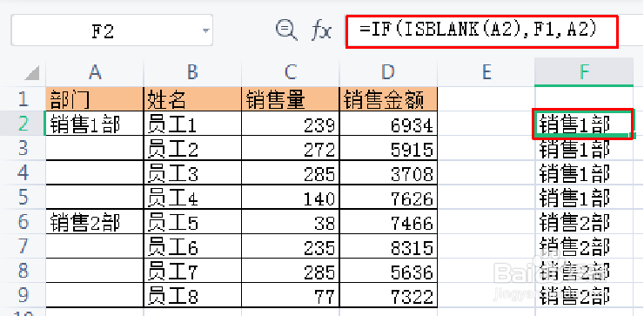This screenshot has height=316, width=644.
Task: Select cell 员工4
Action: point(192,198)
